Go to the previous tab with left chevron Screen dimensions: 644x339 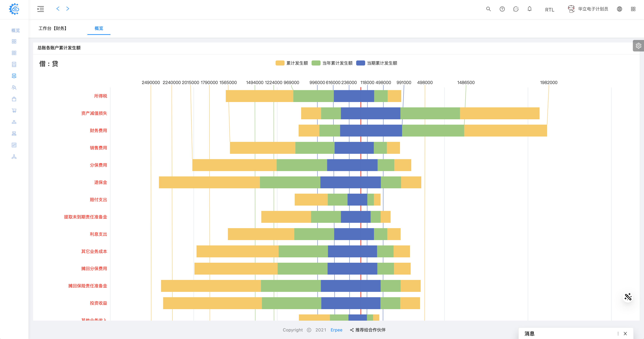click(58, 9)
